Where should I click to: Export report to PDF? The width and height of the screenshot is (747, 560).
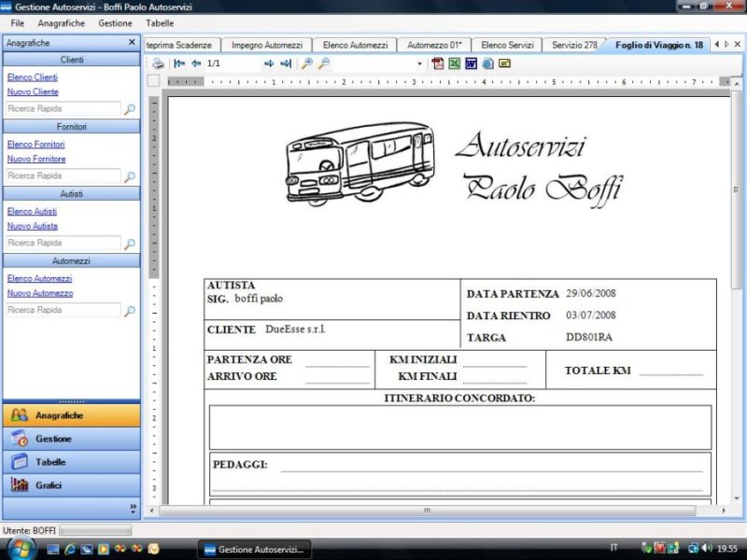437,63
